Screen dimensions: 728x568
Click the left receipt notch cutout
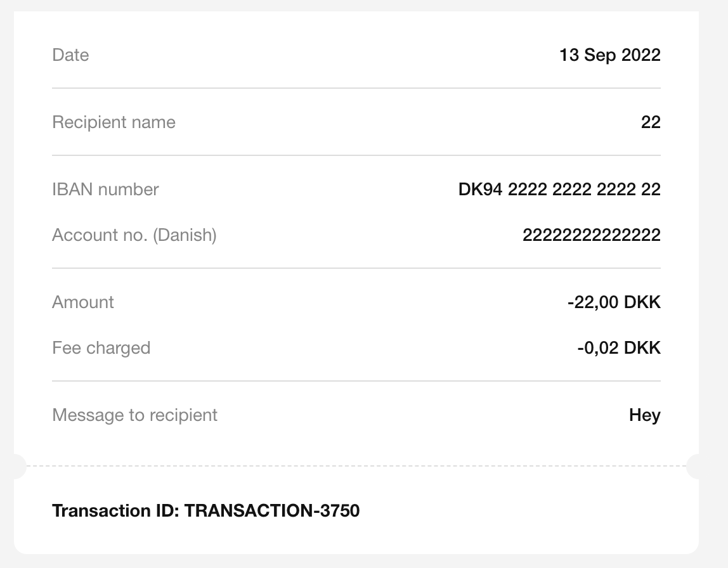tap(18, 466)
